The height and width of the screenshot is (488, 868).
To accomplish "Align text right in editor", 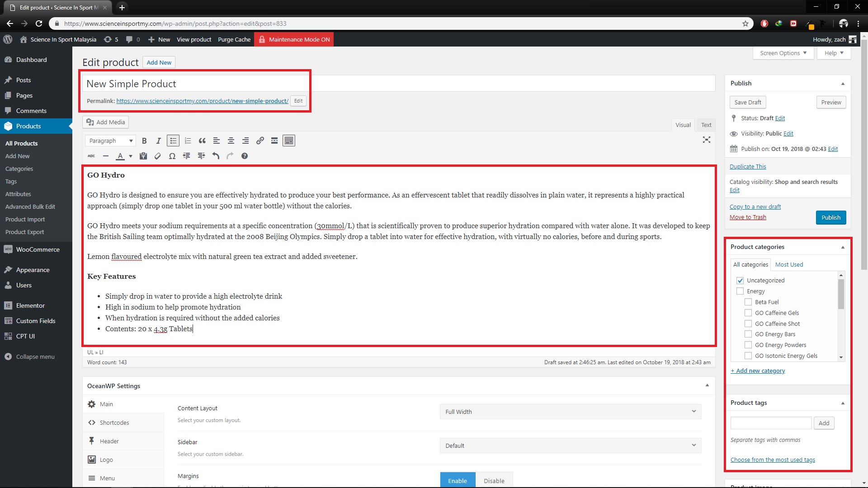I will (x=245, y=141).
